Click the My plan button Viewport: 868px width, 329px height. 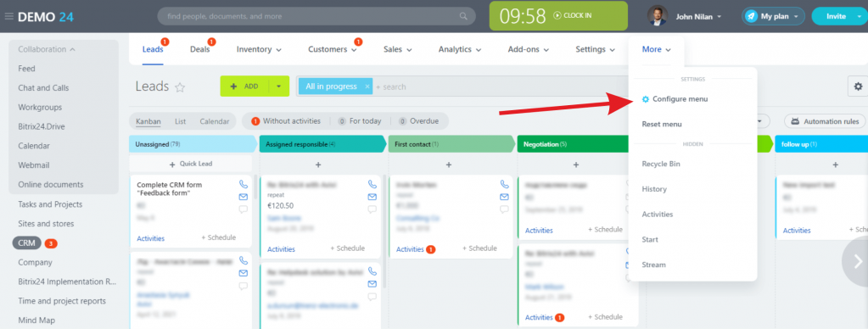(773, 16)
